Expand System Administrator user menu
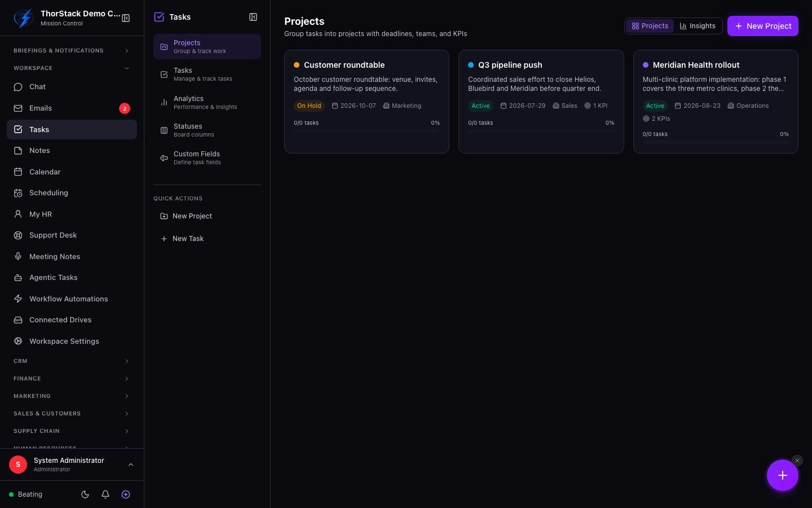 [72, 465]
